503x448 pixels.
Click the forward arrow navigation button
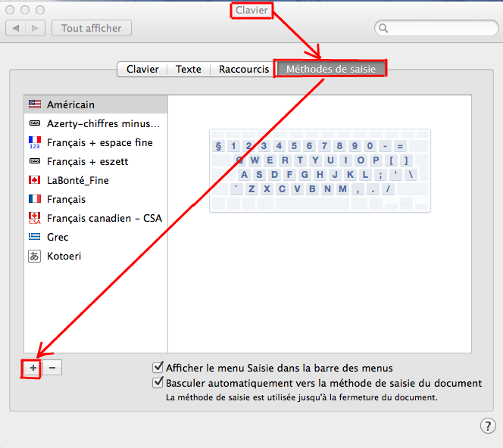(x=35, y=28)
